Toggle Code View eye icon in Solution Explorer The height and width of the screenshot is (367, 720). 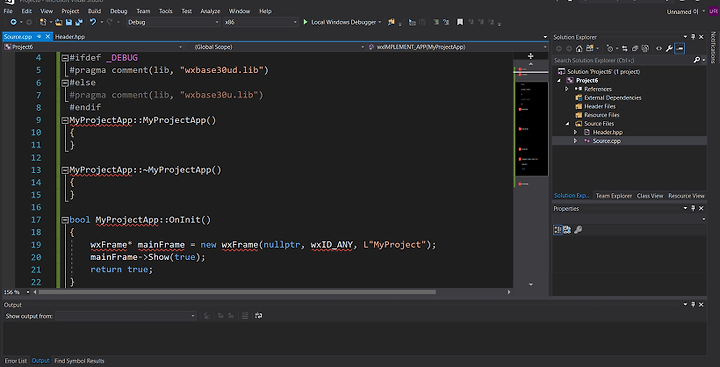click(x=658, y=48)
